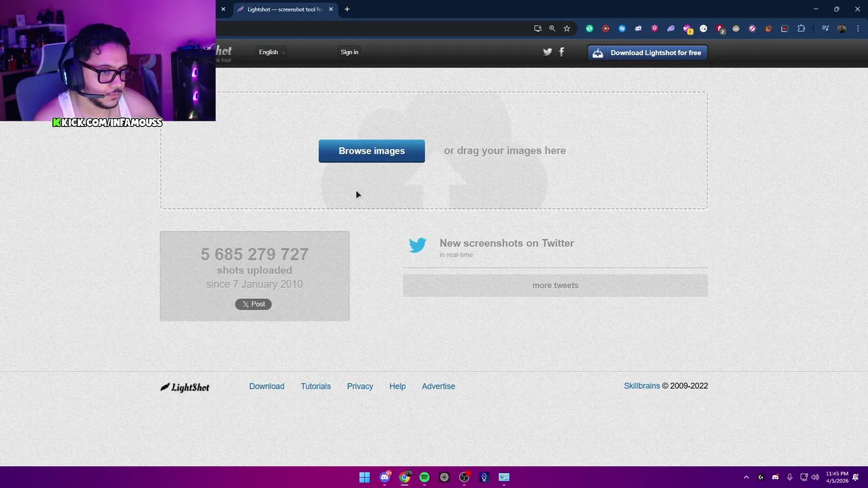The height and width of the screenshot is (488, 868).
Task: Bookmark this page with the star icon
Action: (567, 28)
